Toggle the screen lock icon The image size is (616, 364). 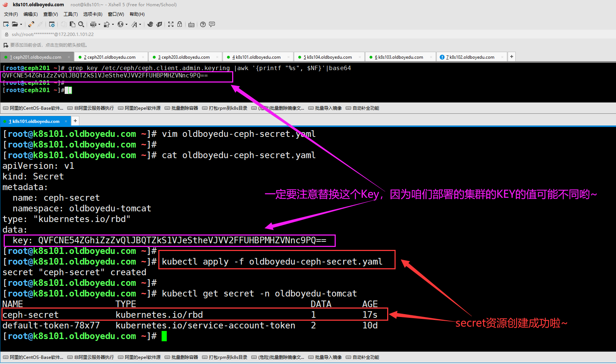180,24
